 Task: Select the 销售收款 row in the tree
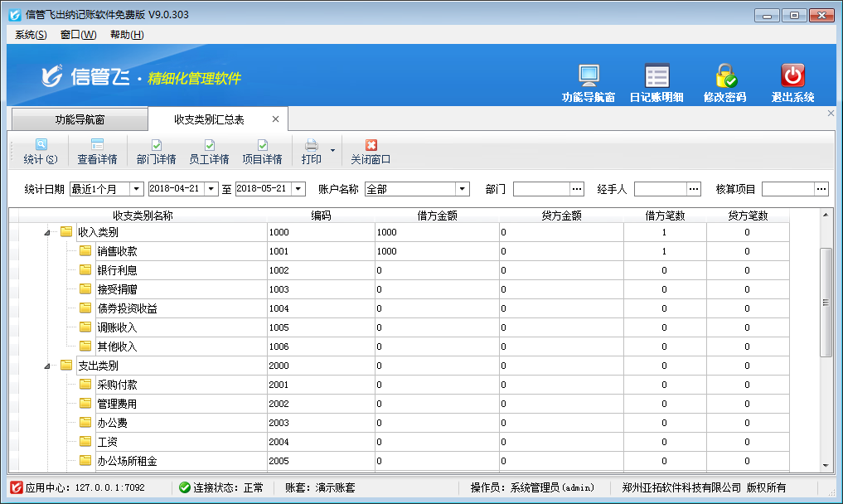point(117,251)
